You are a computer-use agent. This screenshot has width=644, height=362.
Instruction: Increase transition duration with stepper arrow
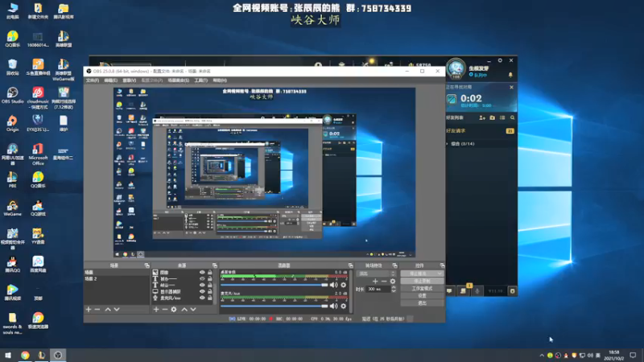pos(394,287)
